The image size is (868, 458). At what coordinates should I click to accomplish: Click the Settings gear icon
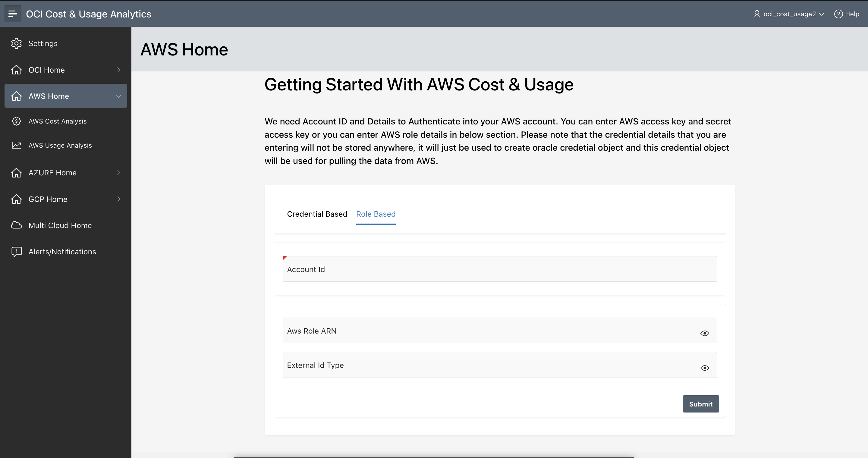tap(16, 43)
